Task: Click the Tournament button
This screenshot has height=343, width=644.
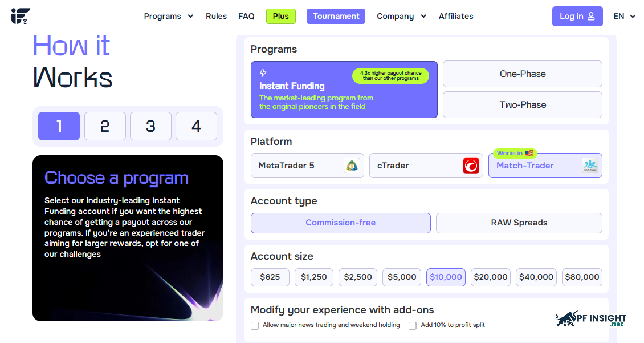Action: [336, 16]
